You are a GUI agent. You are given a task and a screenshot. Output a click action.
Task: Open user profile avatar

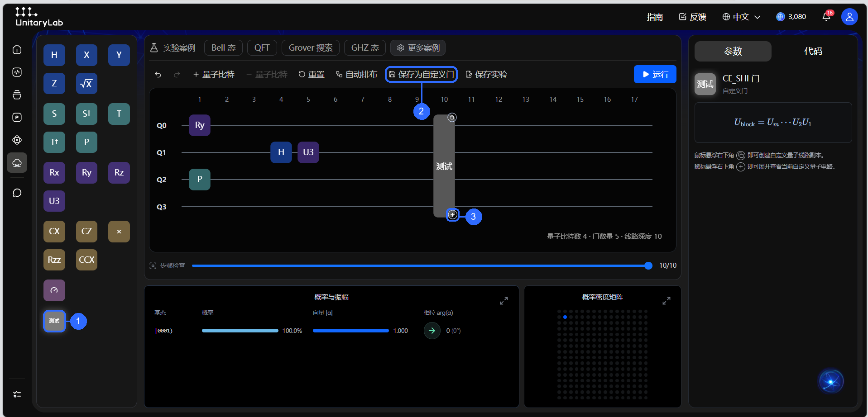pyautogui.click(x=849, y=17)
